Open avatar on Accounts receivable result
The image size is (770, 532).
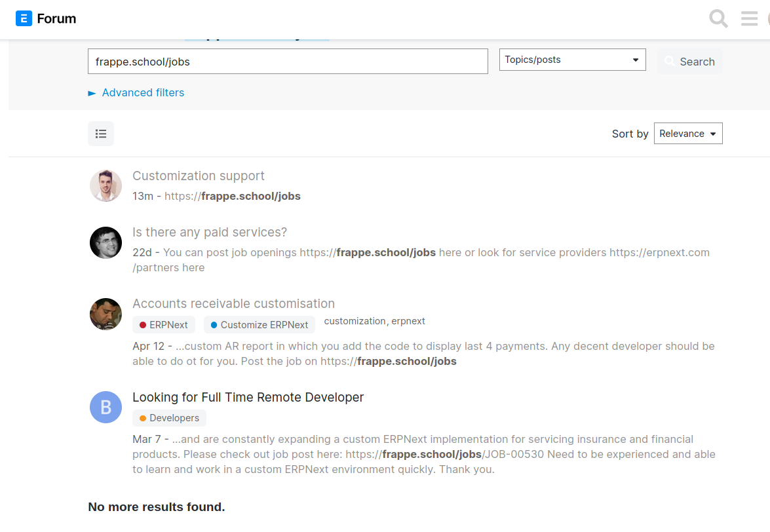click(x=106, y=314)
